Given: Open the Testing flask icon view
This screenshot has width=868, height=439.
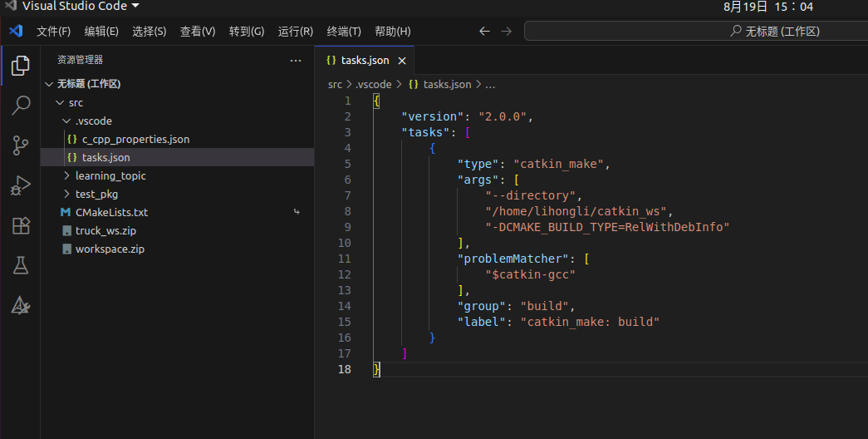Looking at the screenshot, I should coord(21,265).
